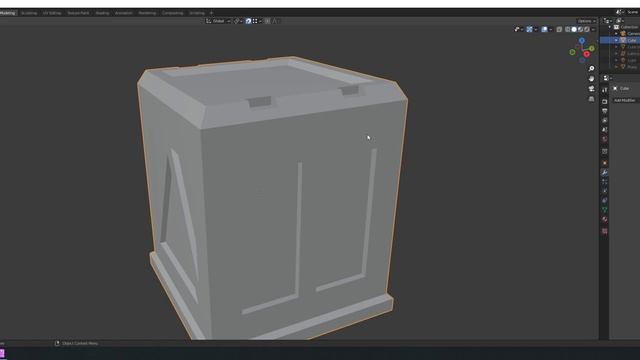The height and width of the screenshot is (360, 640).
Task: Expand the Cube item in outliner
Action: pos(616,40)
